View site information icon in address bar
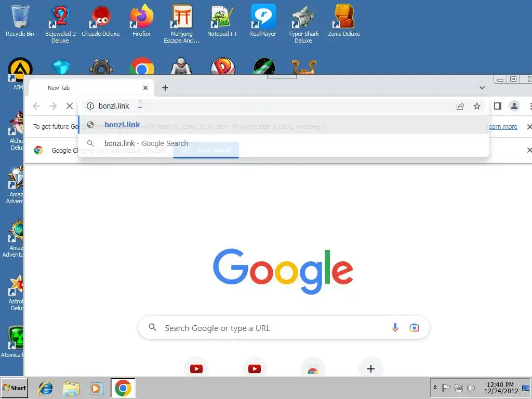Viewport: 532px width, 399px height. [90, 106]
